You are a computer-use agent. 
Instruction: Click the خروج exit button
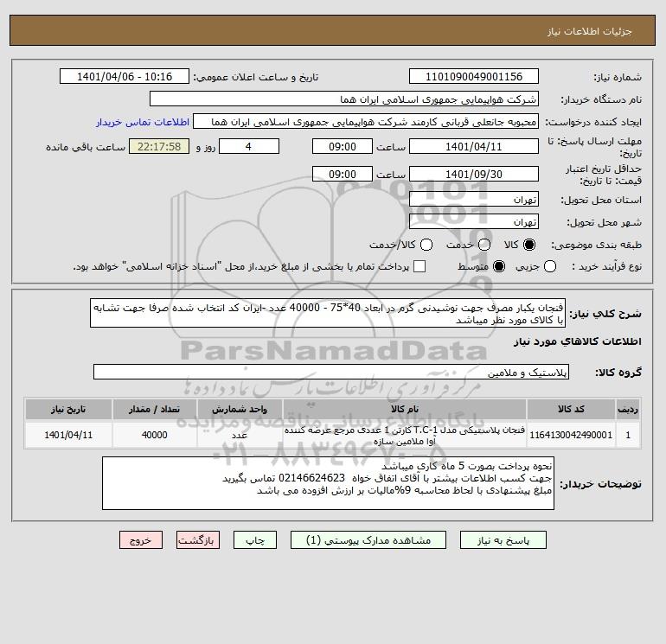[141, 540]
